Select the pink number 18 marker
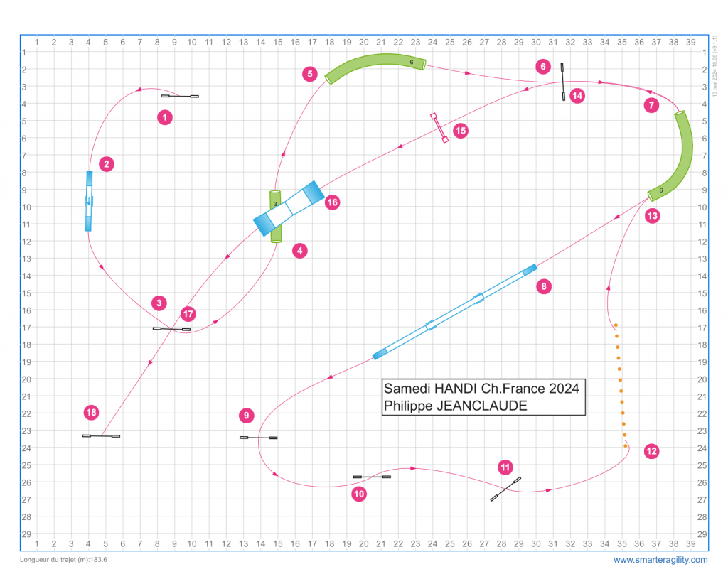Screen dimensions: 728x579 coord(91,412)
